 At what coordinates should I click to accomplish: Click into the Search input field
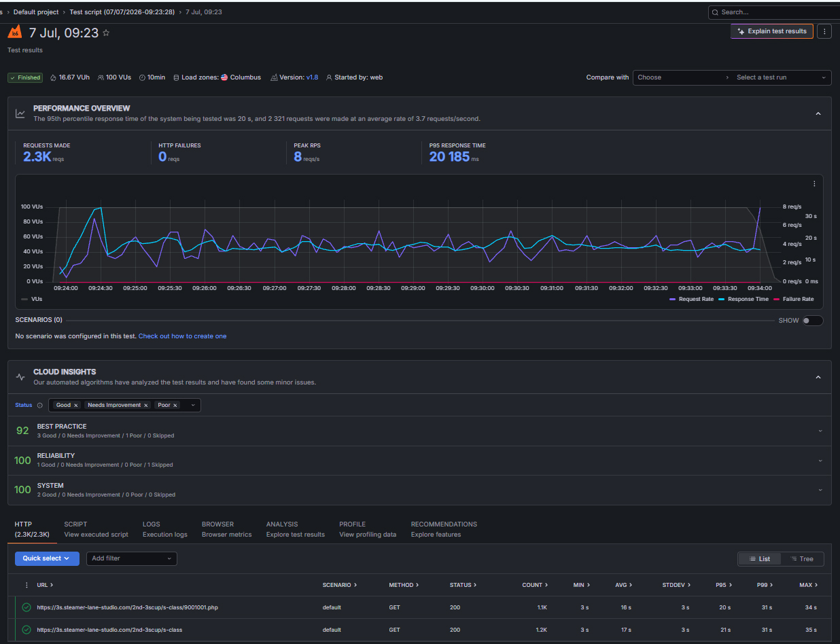point(775,12)
